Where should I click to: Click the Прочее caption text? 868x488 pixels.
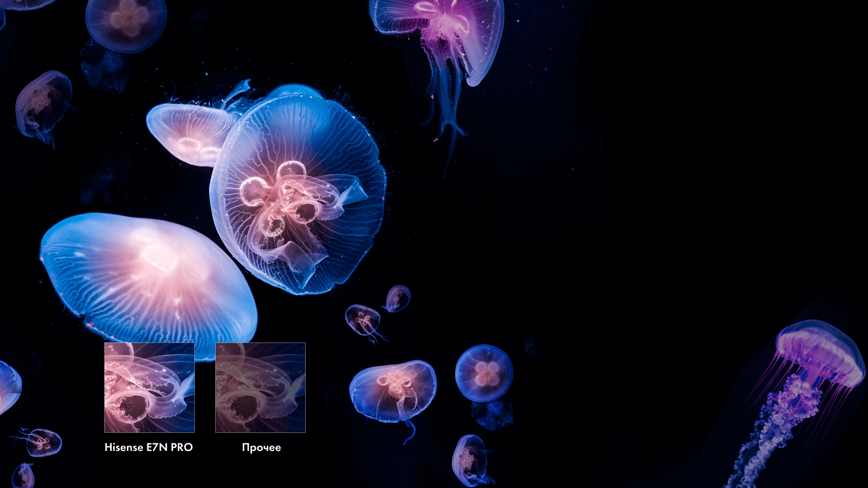click(x=261, y=448)
